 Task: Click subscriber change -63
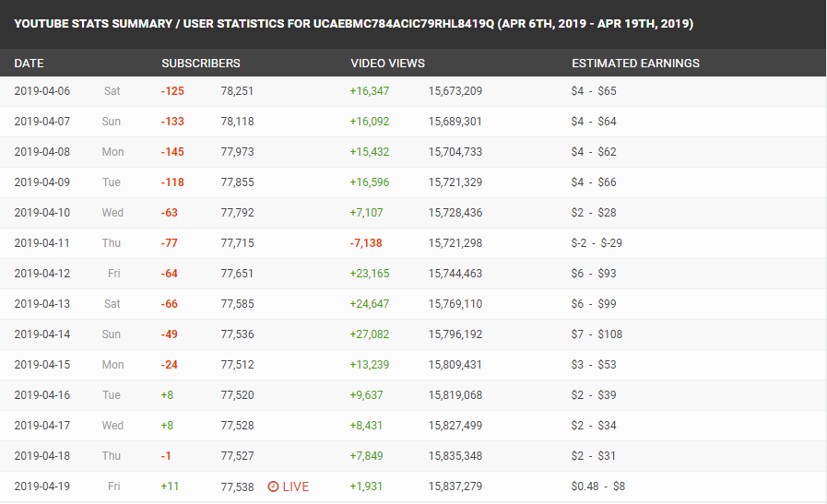170,213
